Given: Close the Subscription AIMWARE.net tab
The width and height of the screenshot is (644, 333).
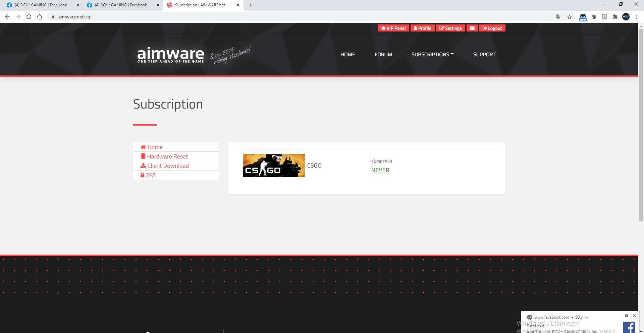Looking at the screenshot, I should point(238,5).
